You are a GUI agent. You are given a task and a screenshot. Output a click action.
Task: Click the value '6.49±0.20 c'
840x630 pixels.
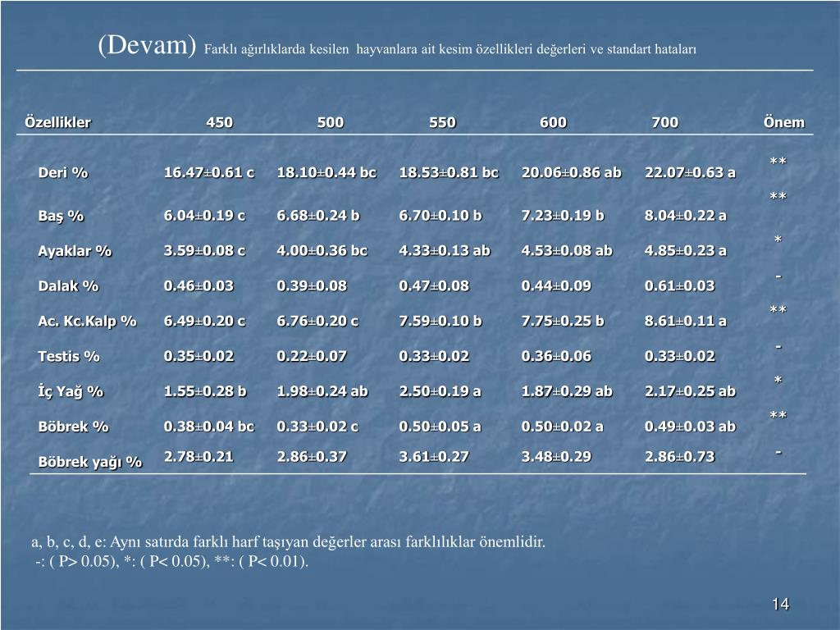204,322
